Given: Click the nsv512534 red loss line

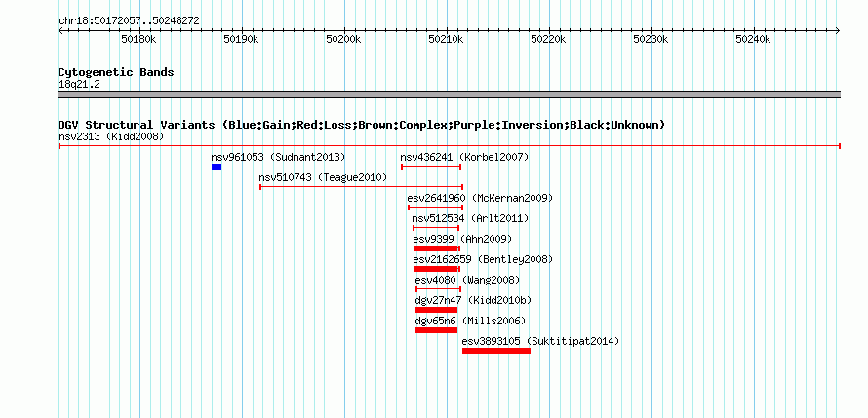Looking at the screenshot, I should 436,228.
